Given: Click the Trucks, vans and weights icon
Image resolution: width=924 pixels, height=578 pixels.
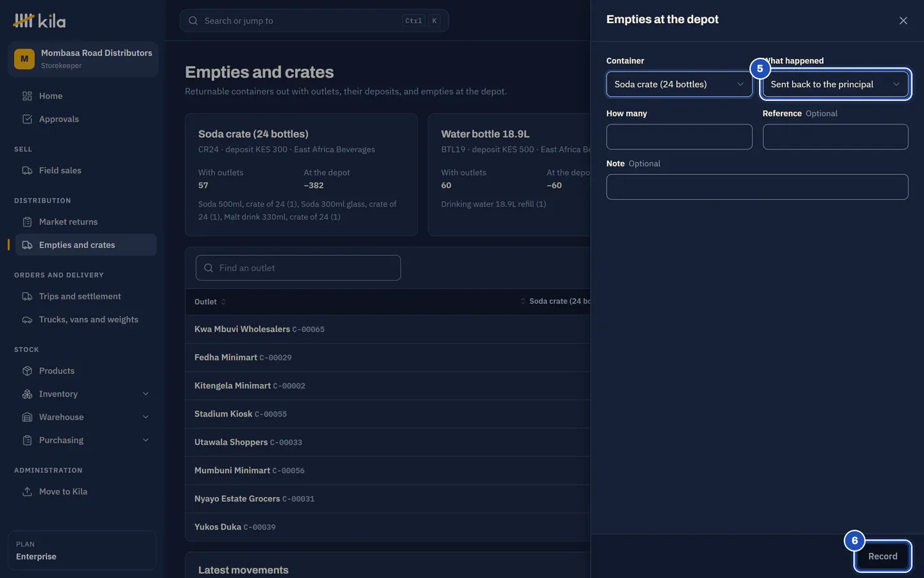Looking at the screenshot, I should click(x=27, y=319).
